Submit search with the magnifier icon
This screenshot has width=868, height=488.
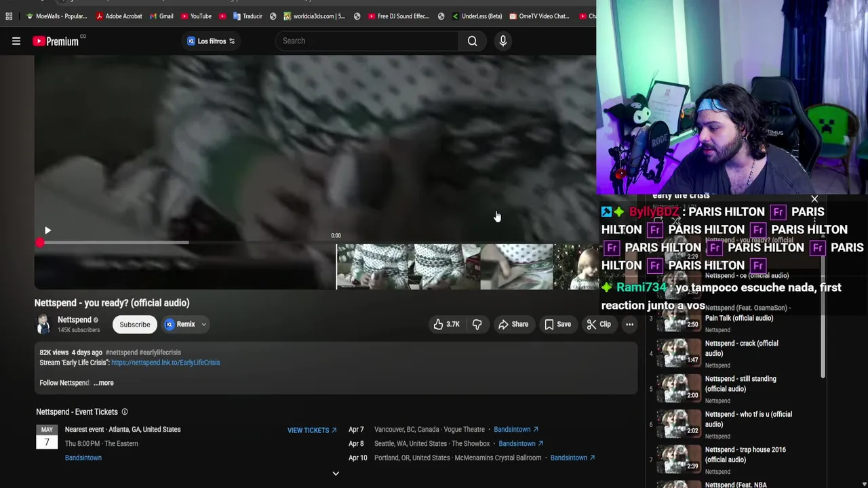click(473, 41)
